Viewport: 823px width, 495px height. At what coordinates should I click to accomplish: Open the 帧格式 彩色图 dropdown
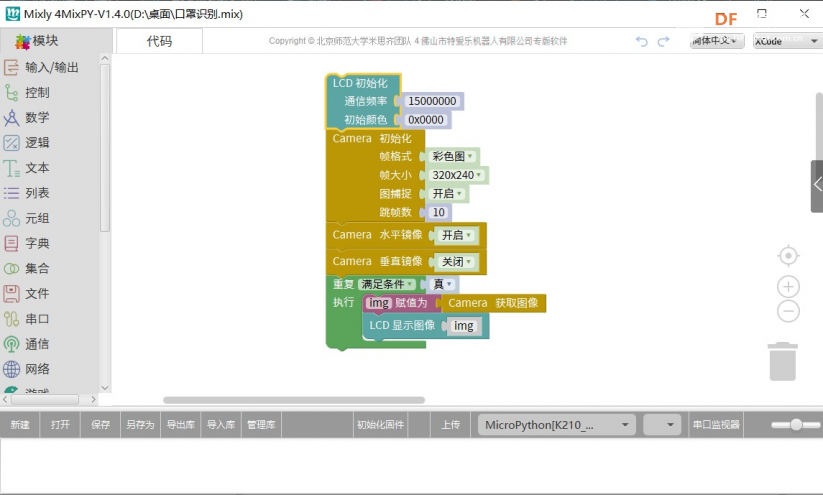pos(452,156)
